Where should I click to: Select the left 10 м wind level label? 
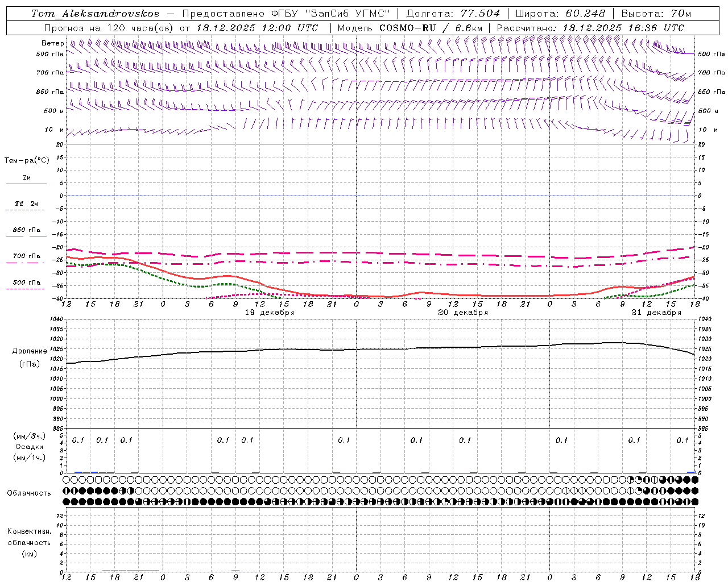54,130
